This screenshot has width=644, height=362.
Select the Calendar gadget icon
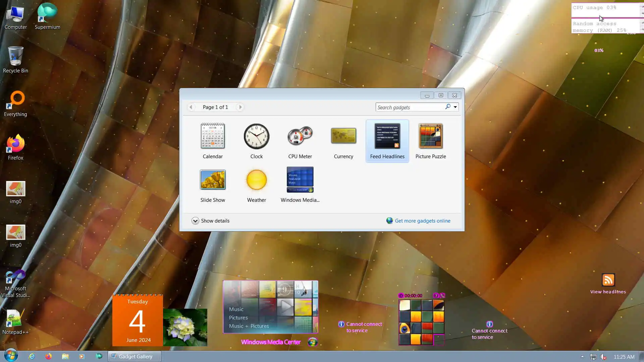click(x=213, y=136)
